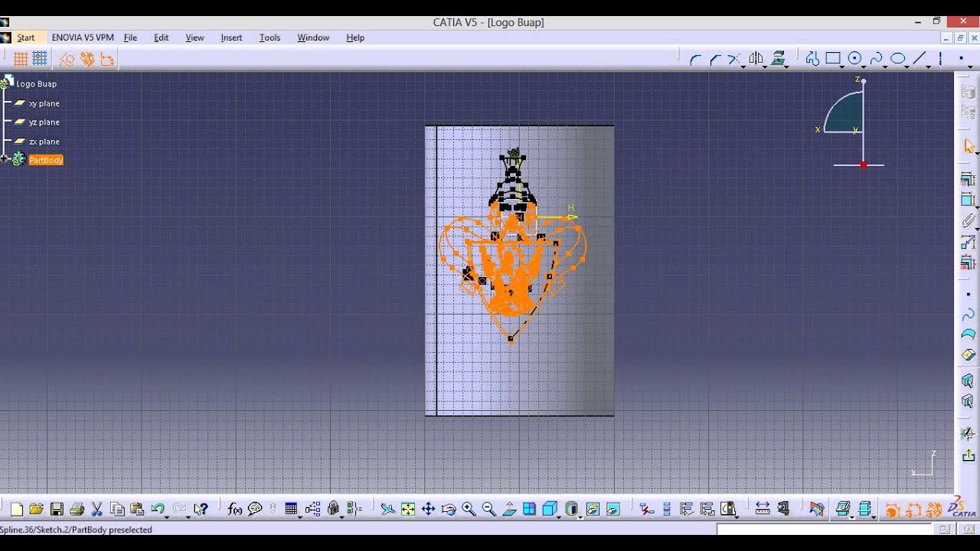
Task: Create a new document
Action: click(16, 509)
